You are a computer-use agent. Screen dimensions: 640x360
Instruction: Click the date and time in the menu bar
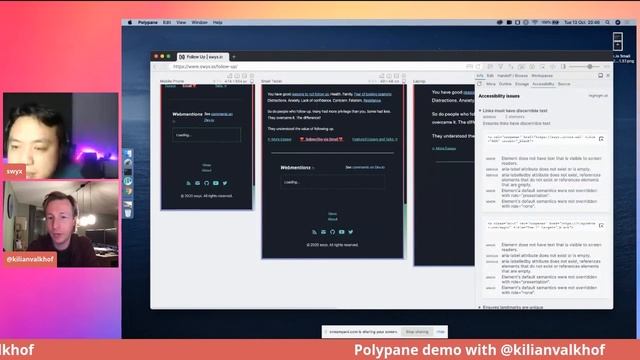pos(582,22)
